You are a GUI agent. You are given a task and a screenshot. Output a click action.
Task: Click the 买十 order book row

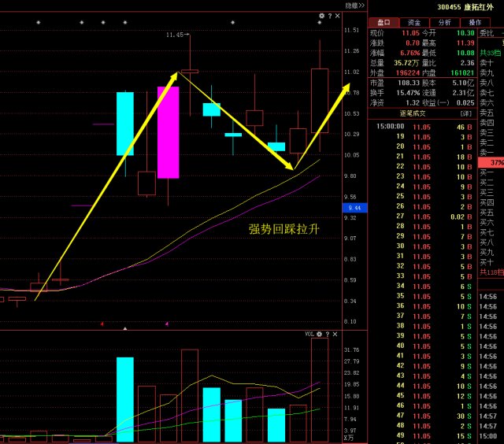487,262
